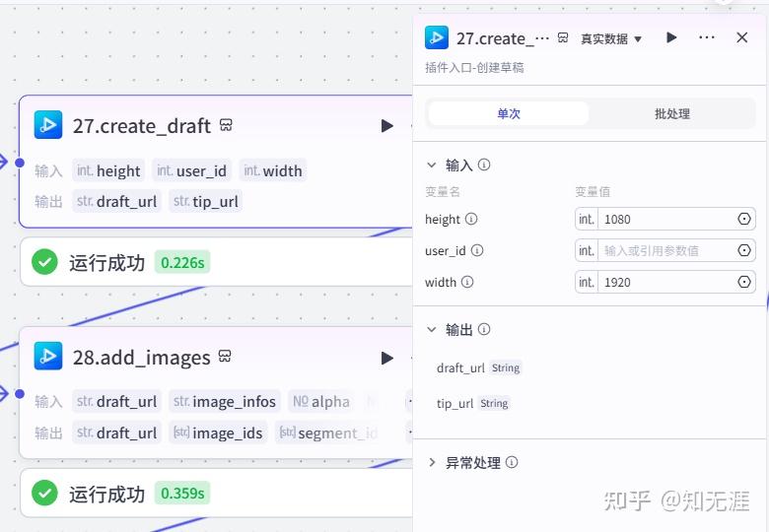The width and height of the screenshot is (769, 532).
Task: Show info for the 输出 section
Action: 484,330
